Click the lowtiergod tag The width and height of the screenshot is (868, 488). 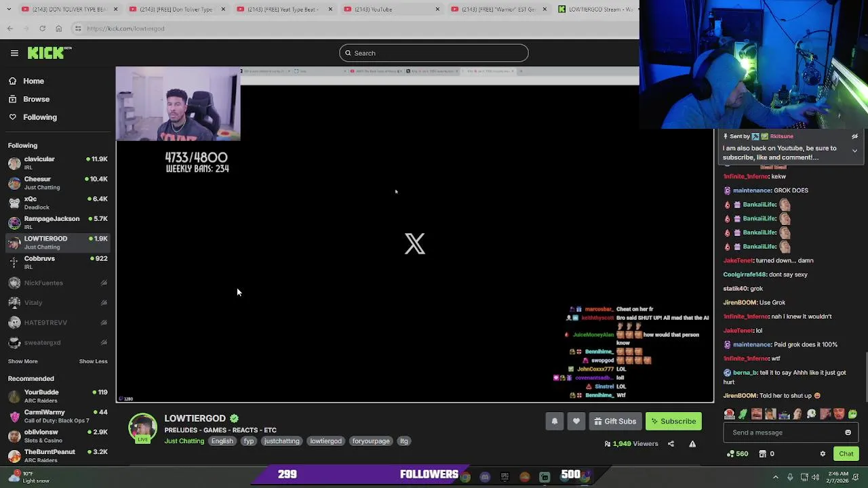(325, 441)
